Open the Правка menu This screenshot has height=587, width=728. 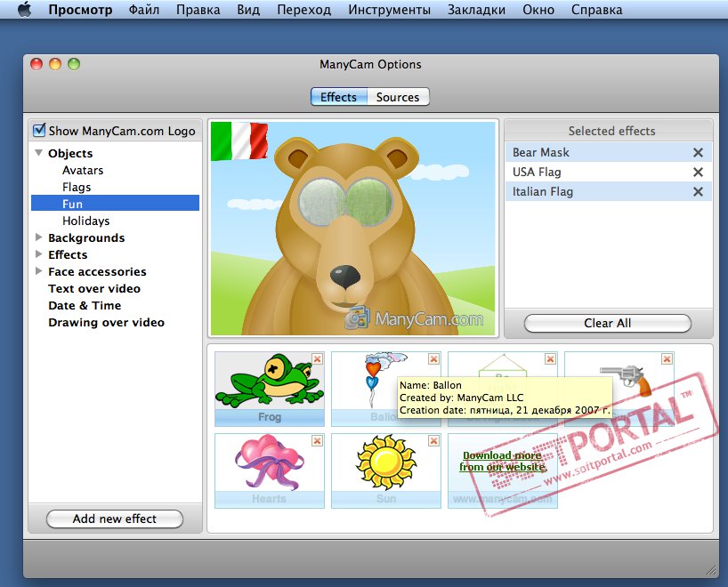pos(198,9)
